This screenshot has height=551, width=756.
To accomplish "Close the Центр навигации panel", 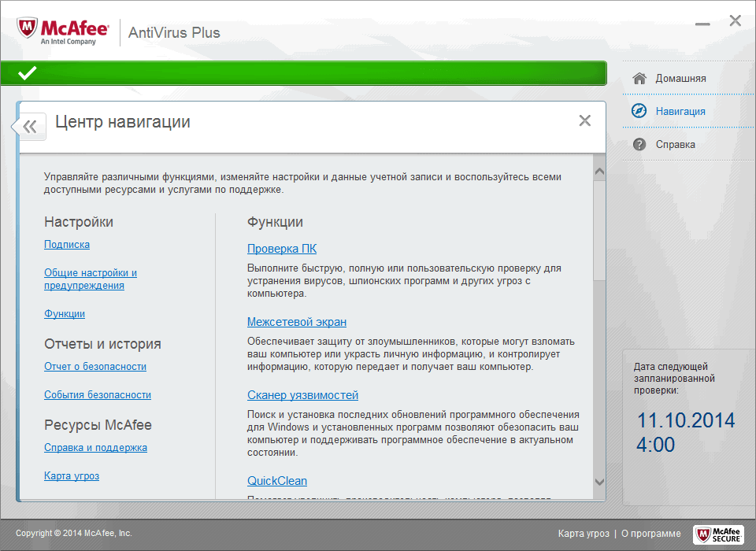I will point(584,120).
